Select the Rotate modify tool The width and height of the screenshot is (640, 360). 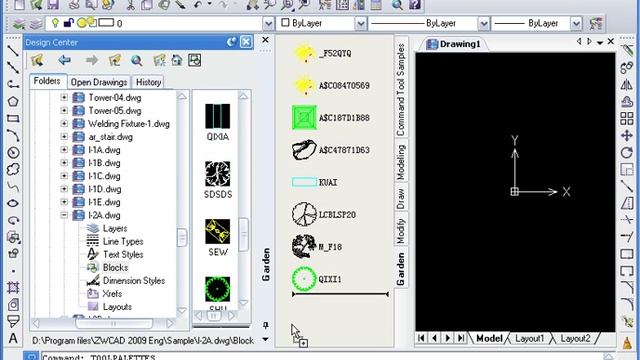coord(627,152)
